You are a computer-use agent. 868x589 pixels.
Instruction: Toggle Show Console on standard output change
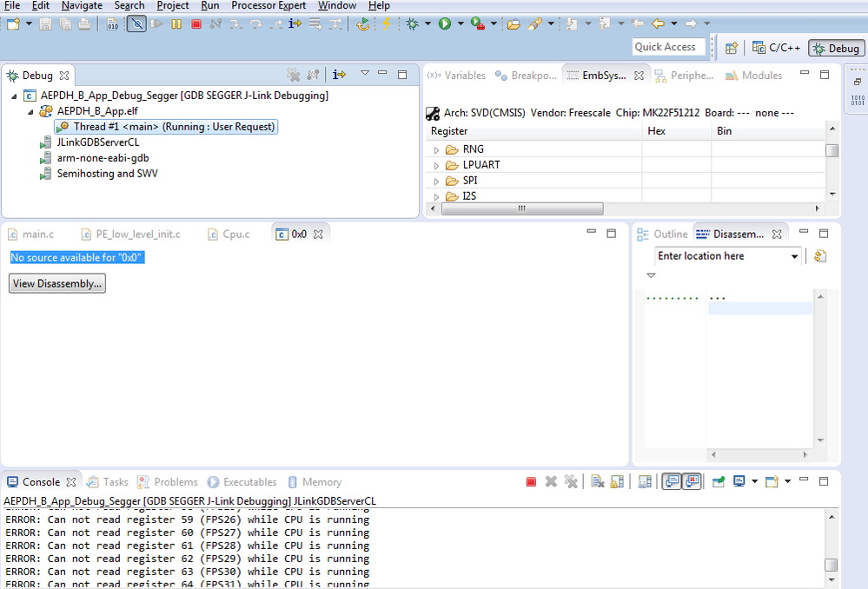[672, 482]
